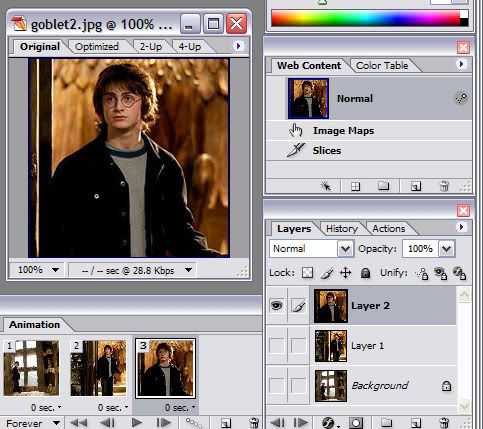Pick a color from the spectrum ramp
The height and width of the screenshot is (429, 483).
365,18
